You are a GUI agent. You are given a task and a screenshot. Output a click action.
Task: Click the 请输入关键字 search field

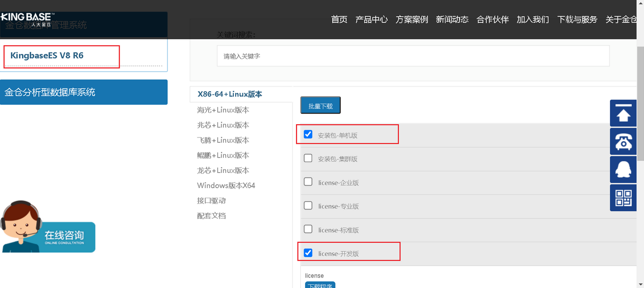414,56
